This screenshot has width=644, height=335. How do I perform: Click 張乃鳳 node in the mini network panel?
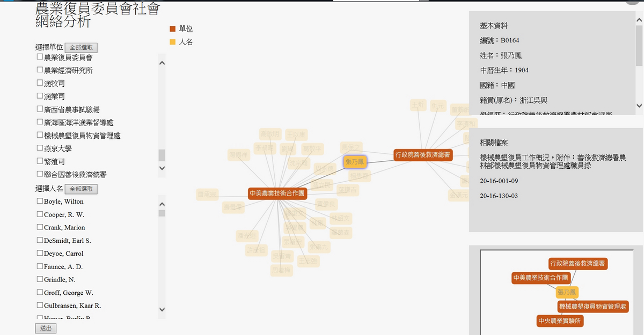click(x=567, y=292)
